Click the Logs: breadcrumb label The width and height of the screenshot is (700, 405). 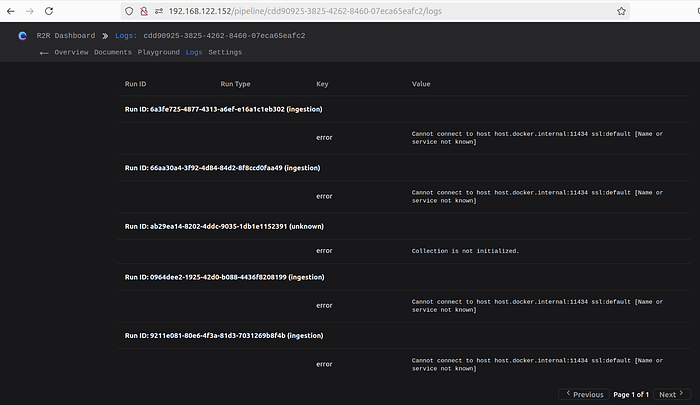pos(126,36)
